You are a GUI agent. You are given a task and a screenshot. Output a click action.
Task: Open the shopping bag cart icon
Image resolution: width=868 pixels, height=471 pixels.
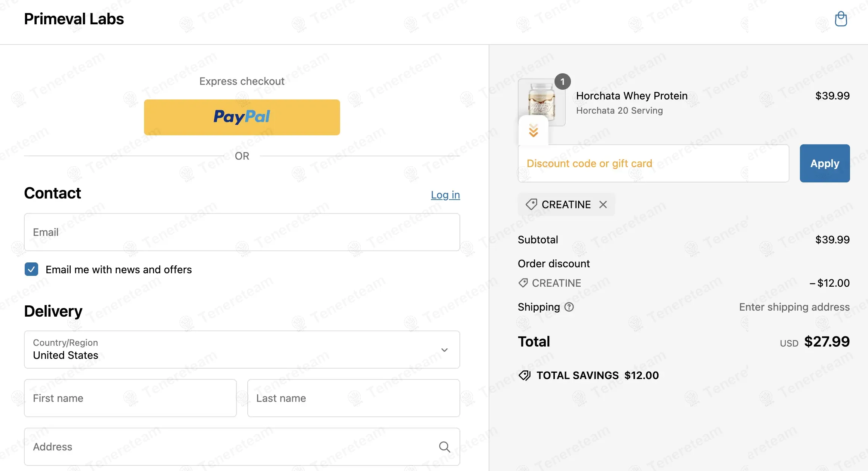[841, 19]
